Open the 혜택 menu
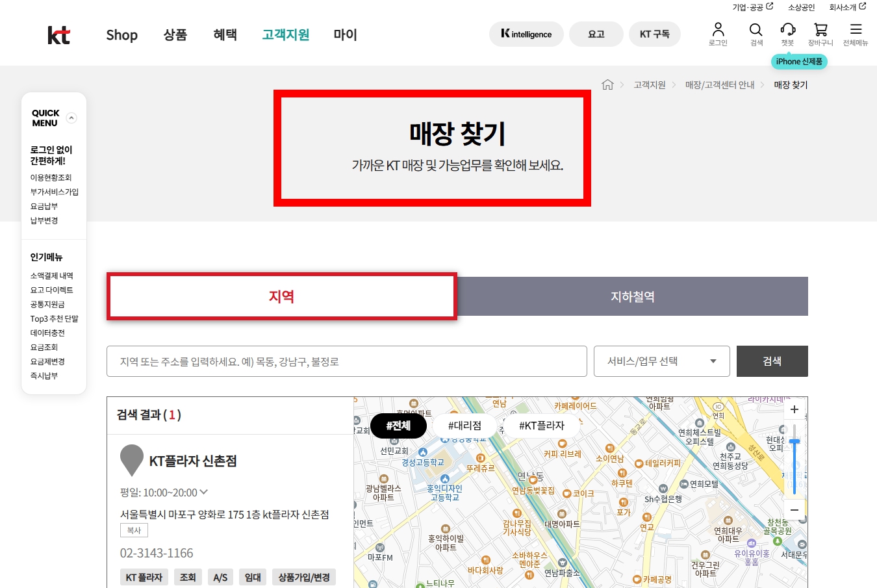Image resolution: width=877 pixels, height=588 pixels. coord(225,34)
